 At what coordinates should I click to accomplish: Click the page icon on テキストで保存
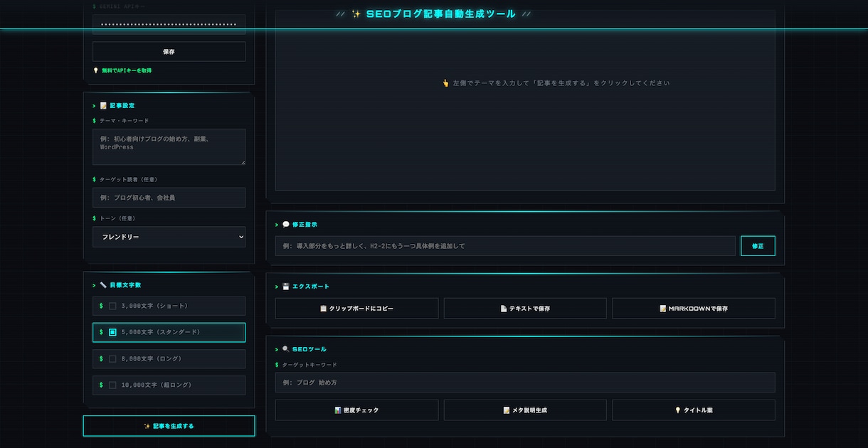pos(504,309)
